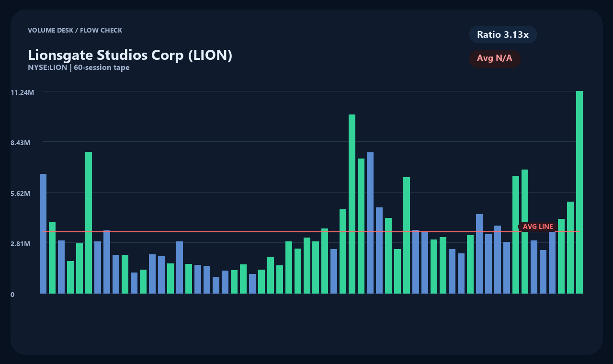The image size is (613, 364).
Task: Click the NYSE:LION | 60-session tape subtitle
Action: (79, 68)
